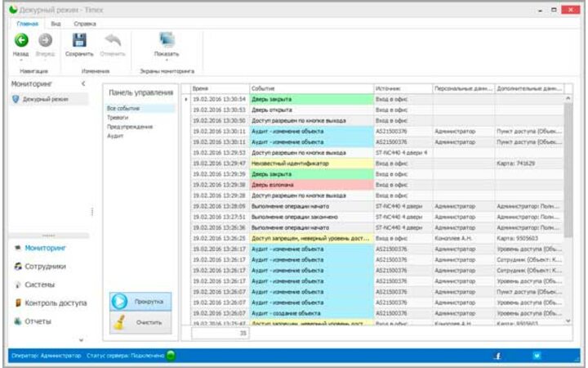Click the Facebook icon in status bar
Image resolution: width=588 pixels, height=368 pixels.
pos(496,356)
